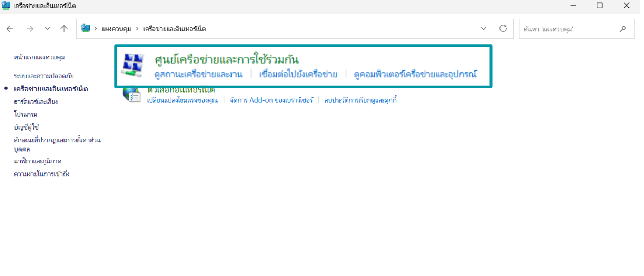Viewport: 644px width, 276px height.
Task: Click จัดการ Add-on ของเบราว์เซอร์ link
Action: [271, 100]
